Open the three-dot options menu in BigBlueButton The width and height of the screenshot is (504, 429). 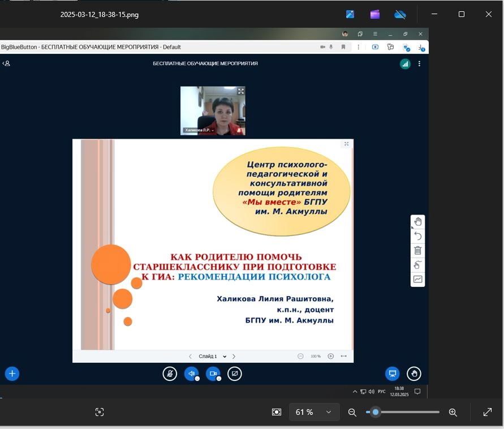[419, 64]
